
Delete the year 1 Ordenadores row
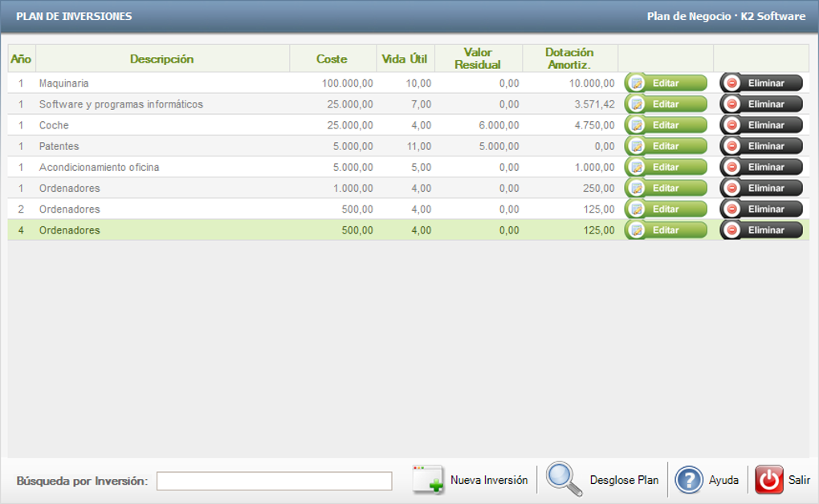(761, 188)
